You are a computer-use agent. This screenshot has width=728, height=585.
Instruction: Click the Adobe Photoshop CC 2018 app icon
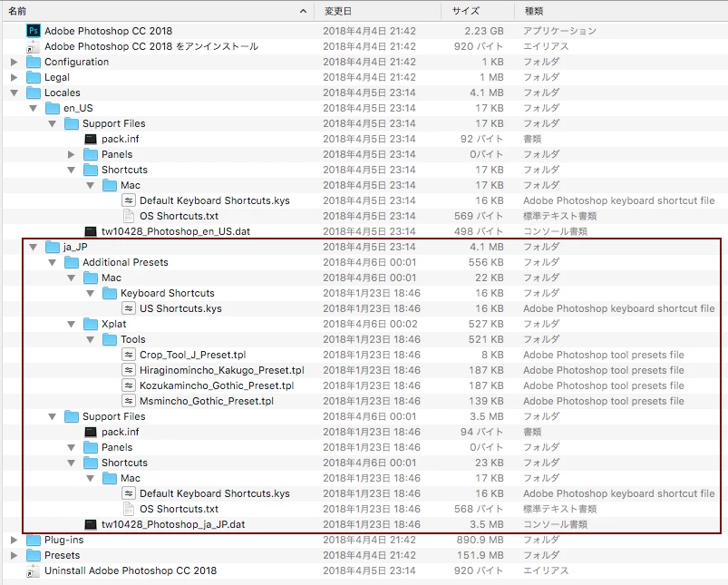pos(34,31)
